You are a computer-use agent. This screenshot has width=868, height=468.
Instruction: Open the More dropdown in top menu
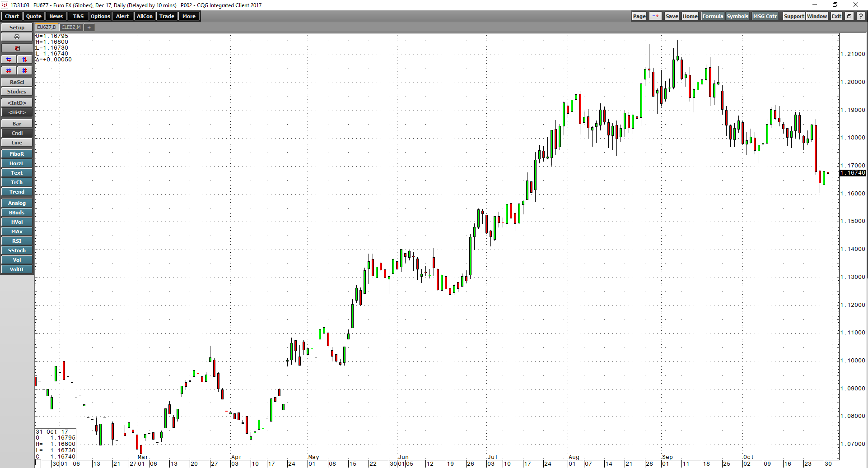tap(189, 16)
